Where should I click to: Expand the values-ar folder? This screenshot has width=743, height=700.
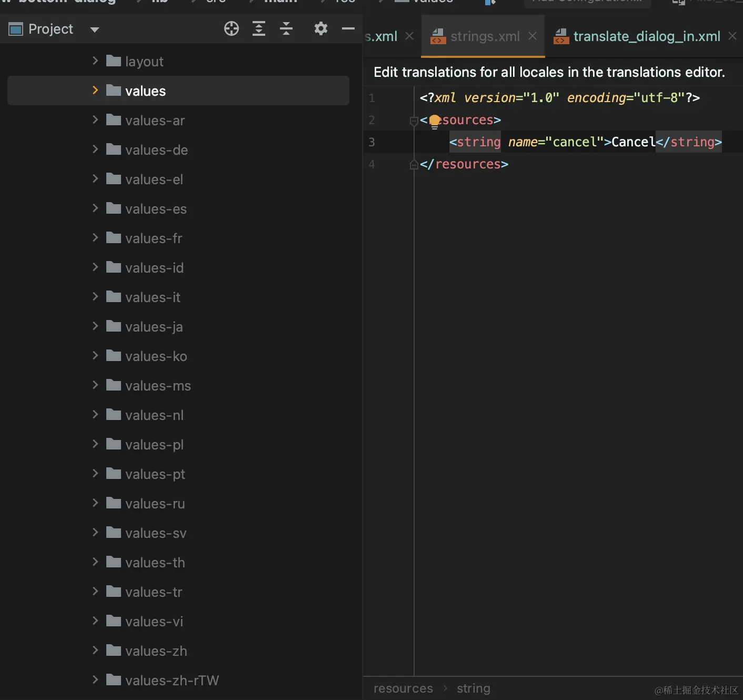coord(95,120)
